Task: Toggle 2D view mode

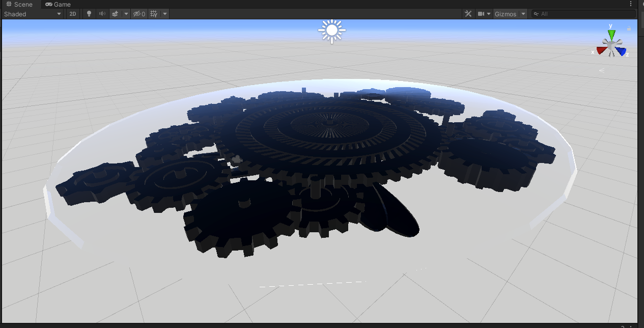Action: point(73,14)
